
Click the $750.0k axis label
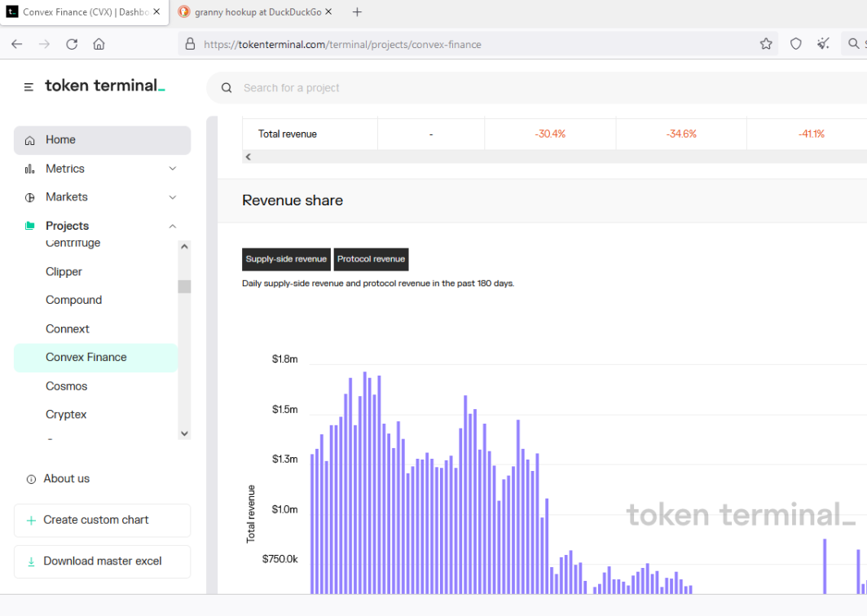(279, 559)
